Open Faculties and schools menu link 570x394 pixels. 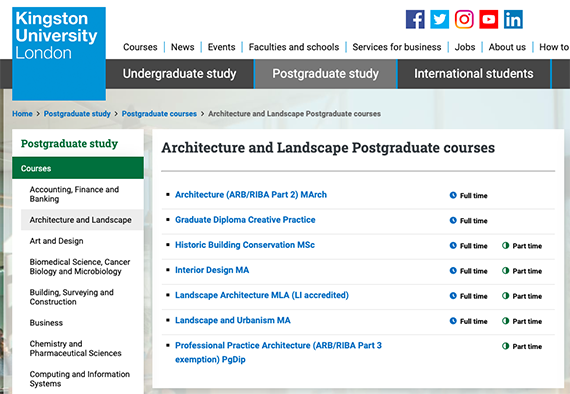(294, 47)
